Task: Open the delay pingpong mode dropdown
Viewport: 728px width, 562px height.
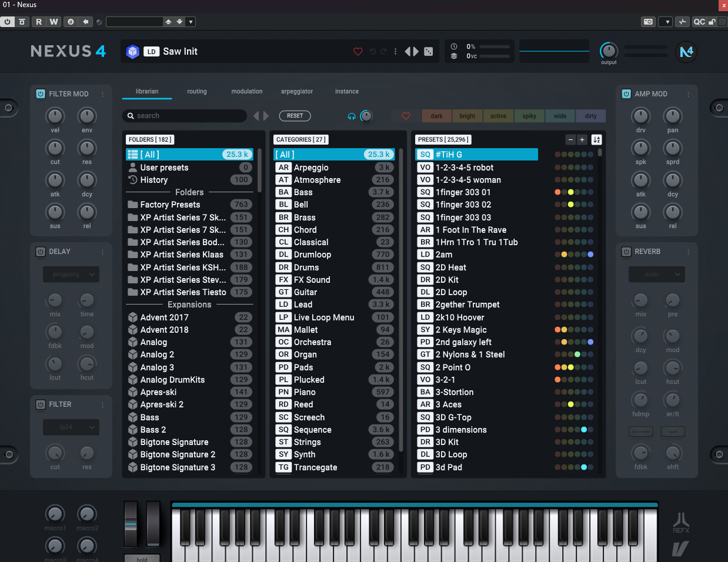Action: pyautogui.click(x=71, y=275)
